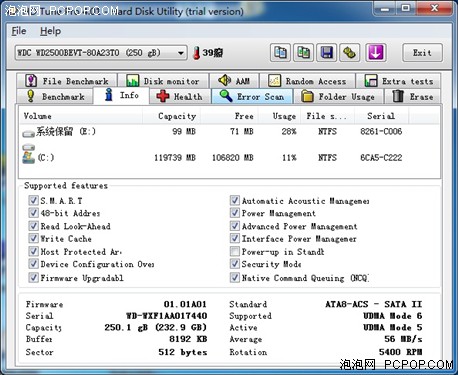
Task: Switch to the Random Access tab
Action: tap(307, 81)
